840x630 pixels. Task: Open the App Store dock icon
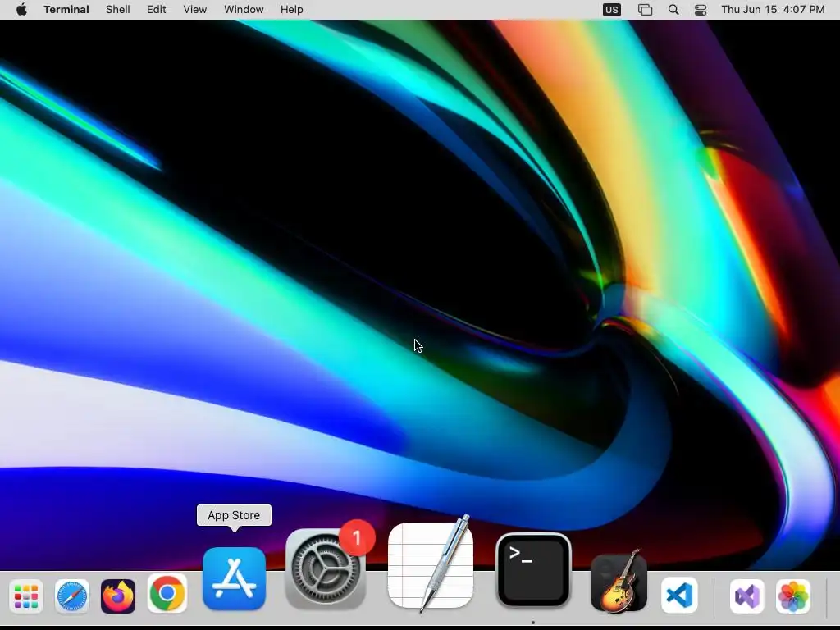tap(234, 579)
